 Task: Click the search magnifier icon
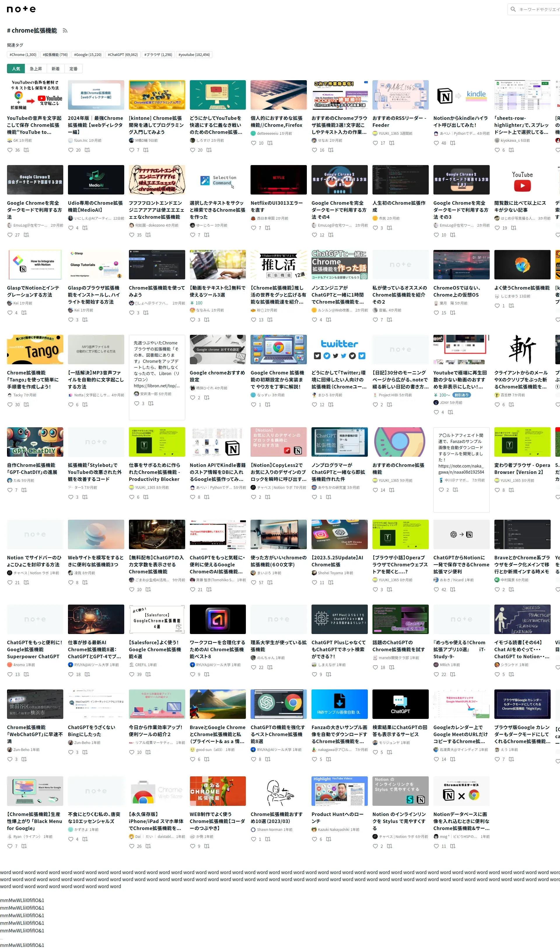point(513,9)
